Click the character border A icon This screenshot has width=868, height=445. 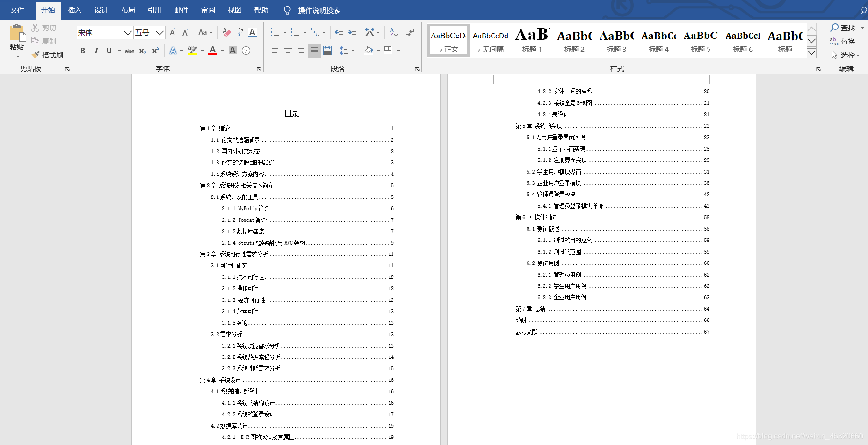[x=253, y=32]
